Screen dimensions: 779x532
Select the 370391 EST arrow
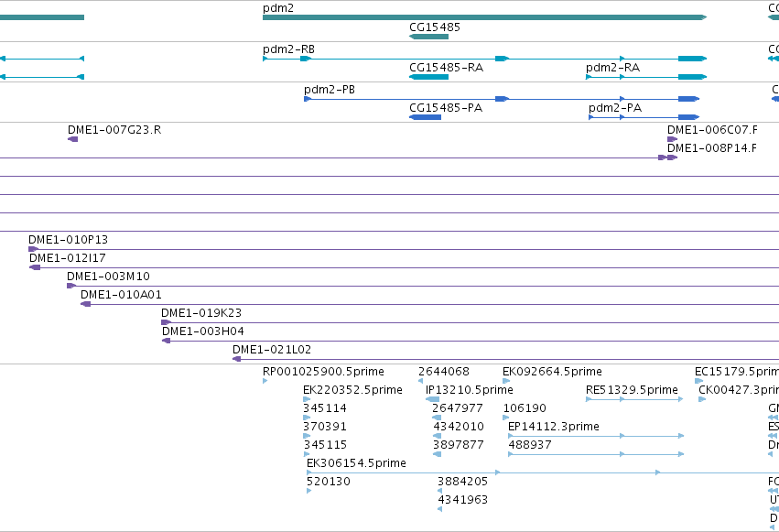click(x=307, y=436)
